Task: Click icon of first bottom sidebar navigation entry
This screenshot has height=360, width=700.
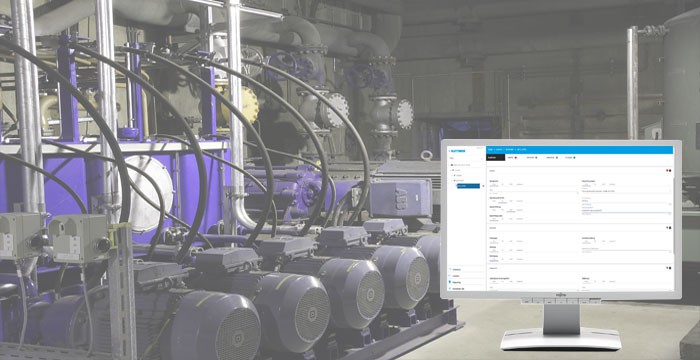Action: click(x=450, y=269)
